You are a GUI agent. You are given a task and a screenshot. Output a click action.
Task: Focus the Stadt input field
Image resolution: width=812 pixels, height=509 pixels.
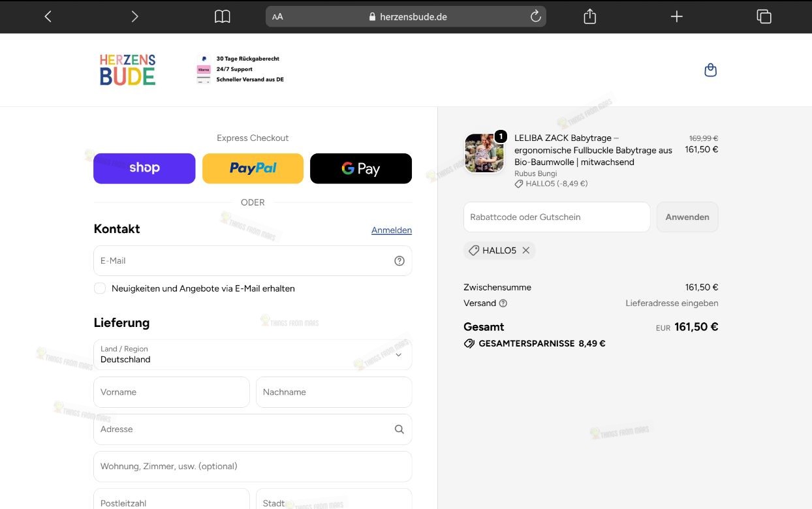[x=334, y=499]
